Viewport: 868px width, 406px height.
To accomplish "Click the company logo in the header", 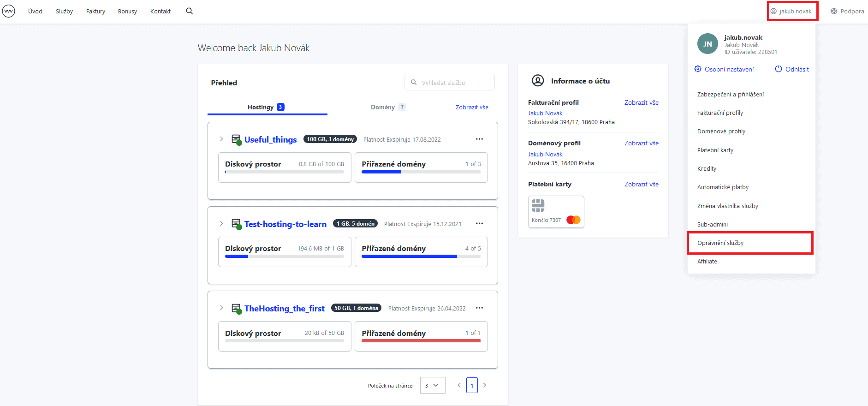I will (x=8, y=11).
